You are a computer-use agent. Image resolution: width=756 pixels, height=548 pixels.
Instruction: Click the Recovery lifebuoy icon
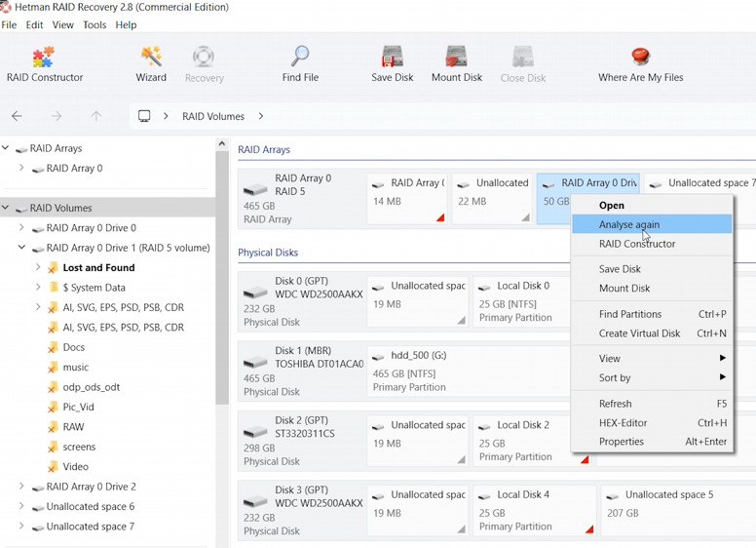coord(204,57)
